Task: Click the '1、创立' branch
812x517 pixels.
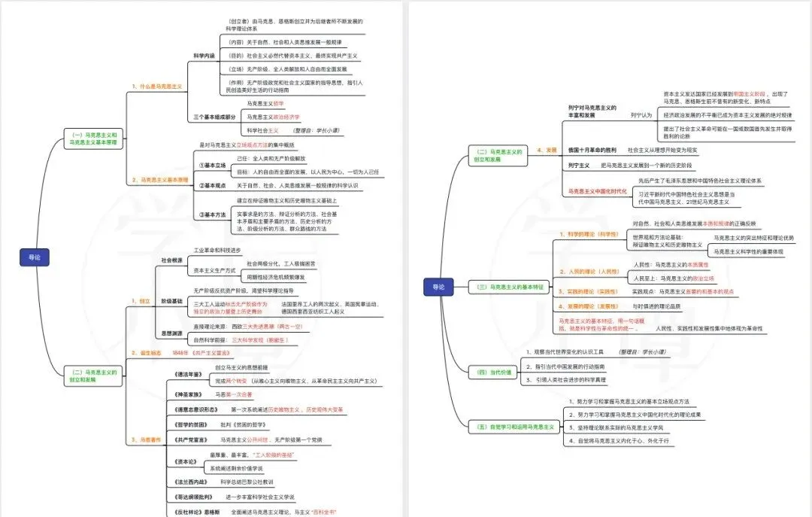Action: (x=141, y=301)
